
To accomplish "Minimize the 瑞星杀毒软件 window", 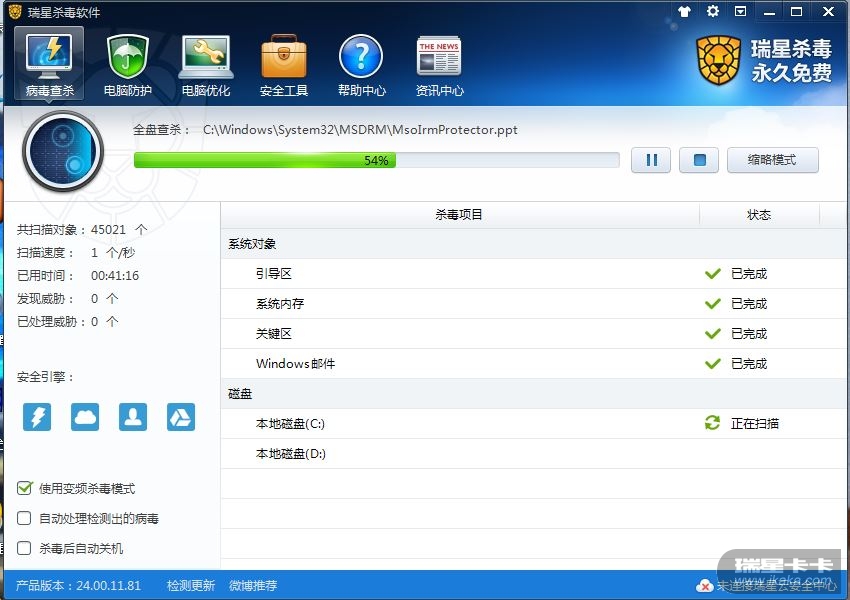I will [x=769, y=12].
